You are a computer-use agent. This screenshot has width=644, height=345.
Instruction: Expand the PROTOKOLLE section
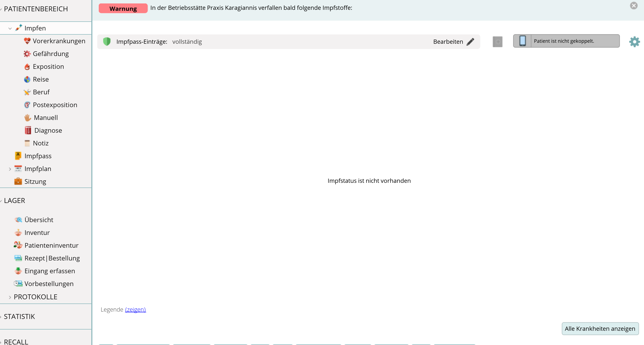(x=10, y=297)
